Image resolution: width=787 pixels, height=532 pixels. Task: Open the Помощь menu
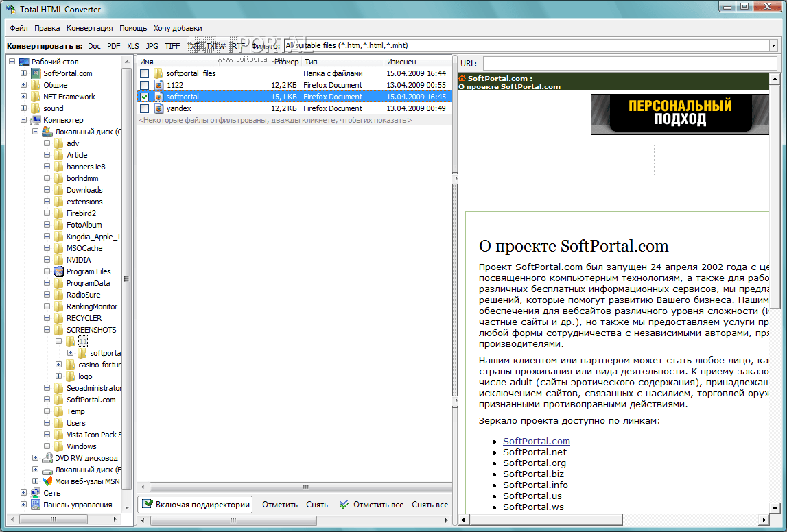[x=133, y=28]
